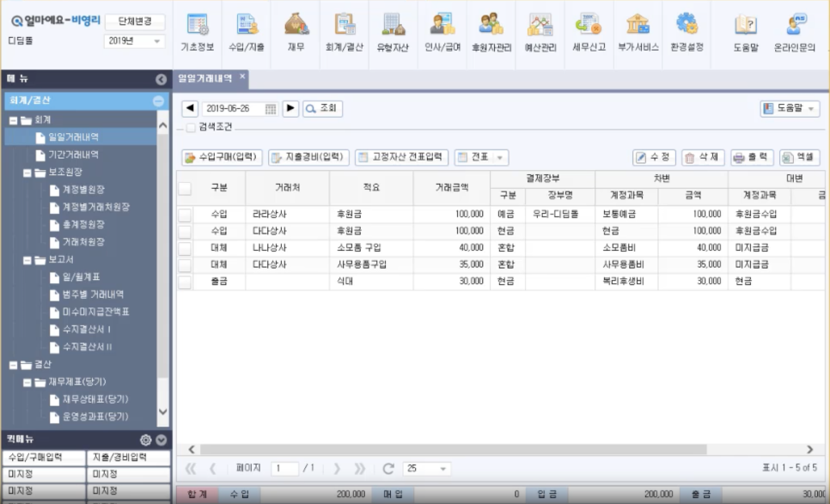The width and height of the screenshot is (830, 504).
Task: Click the 수정 edit button
Action: point(654,157)
